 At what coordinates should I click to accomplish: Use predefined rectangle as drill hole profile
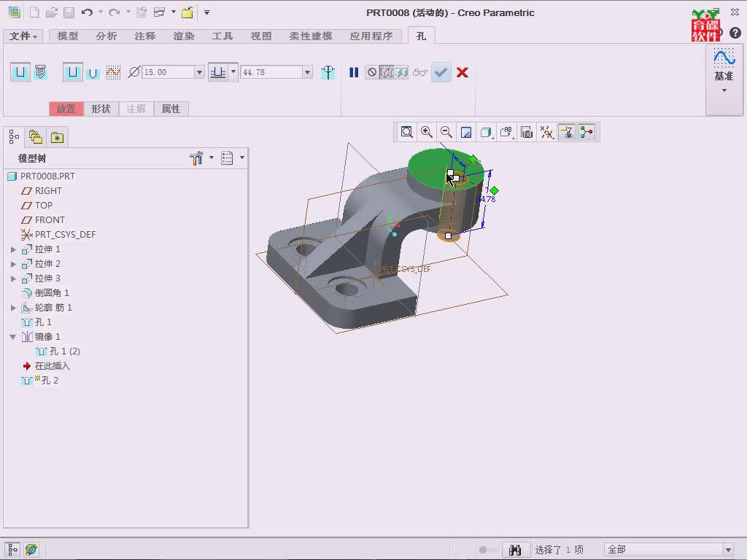click(72, 72)
